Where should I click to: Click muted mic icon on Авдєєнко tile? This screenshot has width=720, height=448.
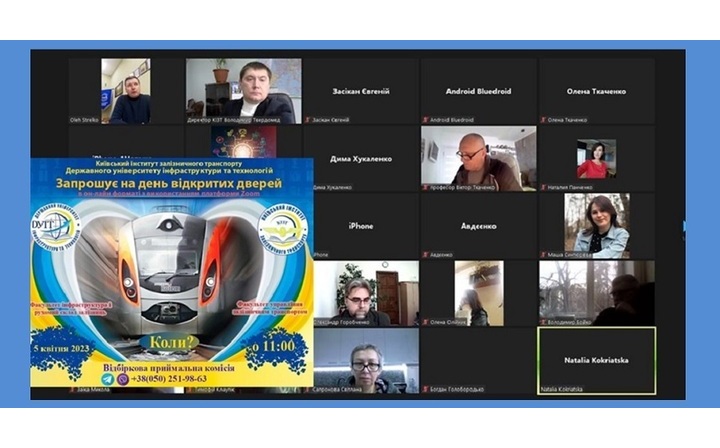(x=426, y=255)
